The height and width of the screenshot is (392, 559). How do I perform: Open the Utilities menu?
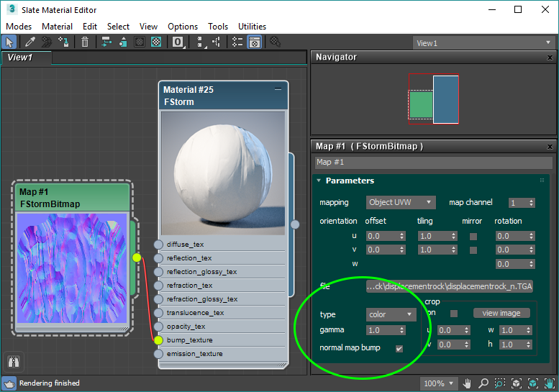(252, 27)
